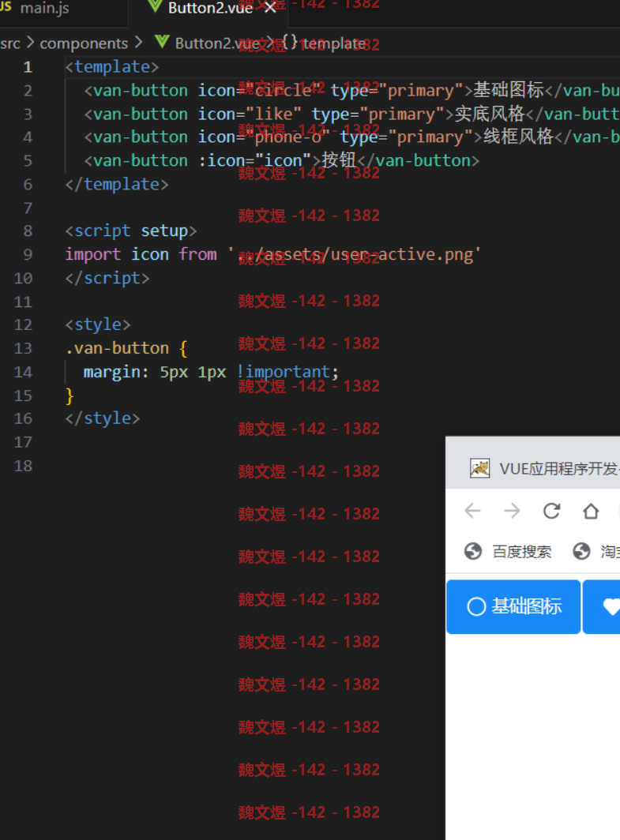Screen dimensions: 620x840
Task: Go back in the browser
Action: (472, 511)
